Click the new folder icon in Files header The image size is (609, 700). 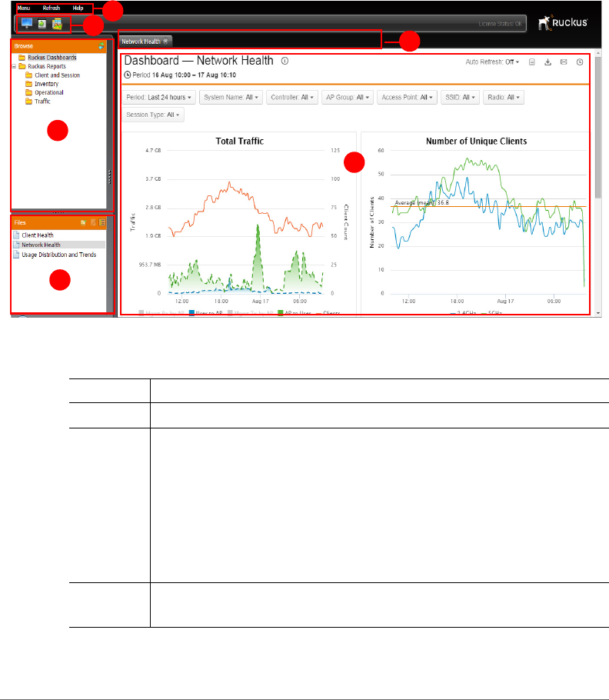point(83,222)
